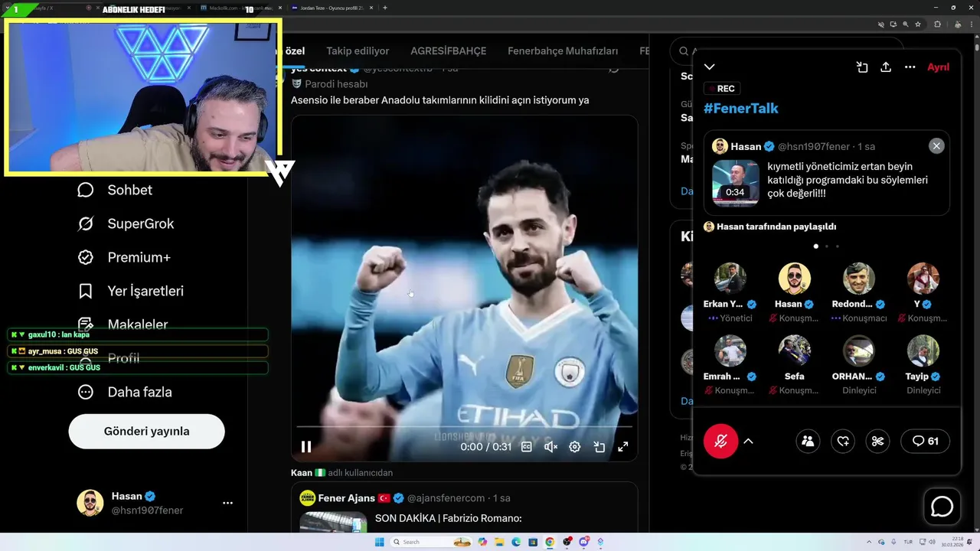Image resolution: width=980 pixels, height=551 pixels.
Task: Pause the Bernardo Silva video
Action: [306, 447]
